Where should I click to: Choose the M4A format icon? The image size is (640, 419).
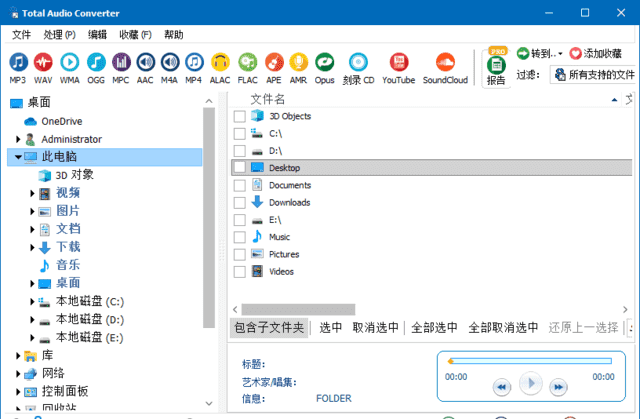tap(169, 62)
